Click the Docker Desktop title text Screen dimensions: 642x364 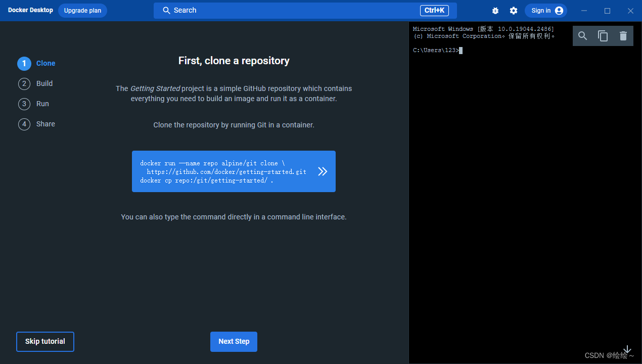point(30,10)
